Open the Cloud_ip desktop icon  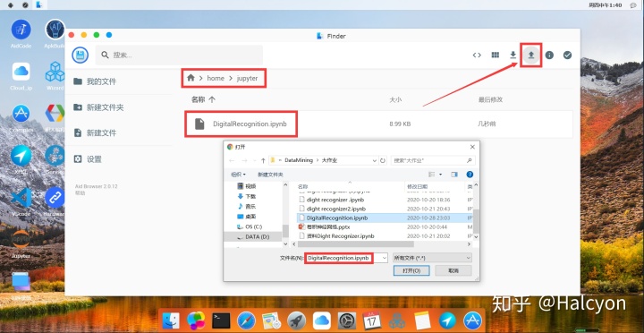pos(21,72)
